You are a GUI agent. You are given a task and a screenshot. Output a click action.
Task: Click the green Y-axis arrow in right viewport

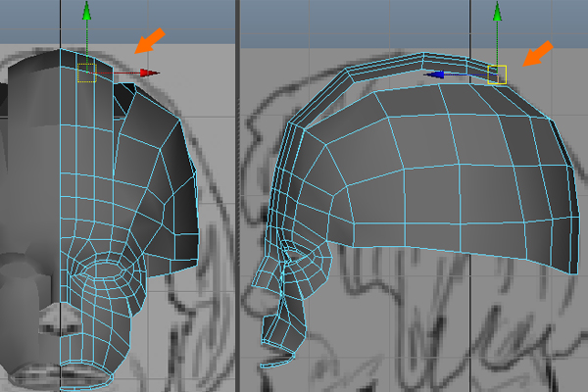coord(497,11)
